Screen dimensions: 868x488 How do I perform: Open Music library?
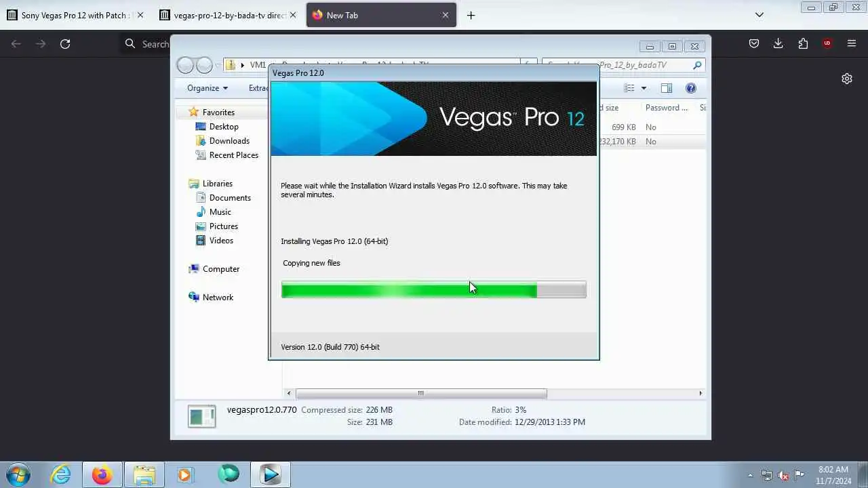click(x=220, y=212)
